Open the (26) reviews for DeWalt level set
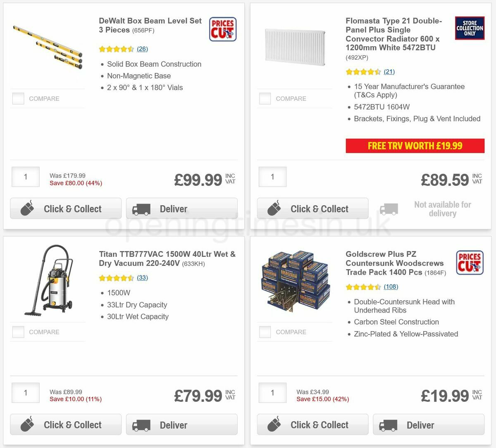496x448 pixels. coord(142,49)
